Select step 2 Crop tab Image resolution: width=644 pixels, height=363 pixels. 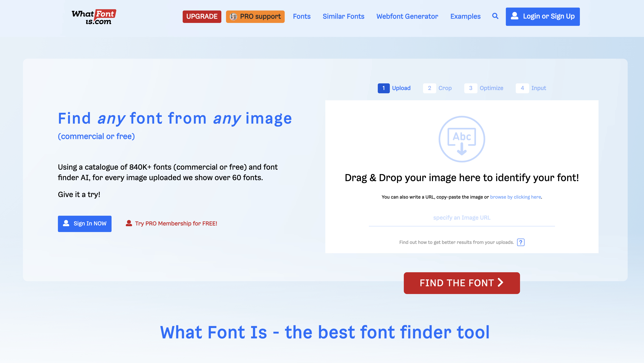point(437,88)
